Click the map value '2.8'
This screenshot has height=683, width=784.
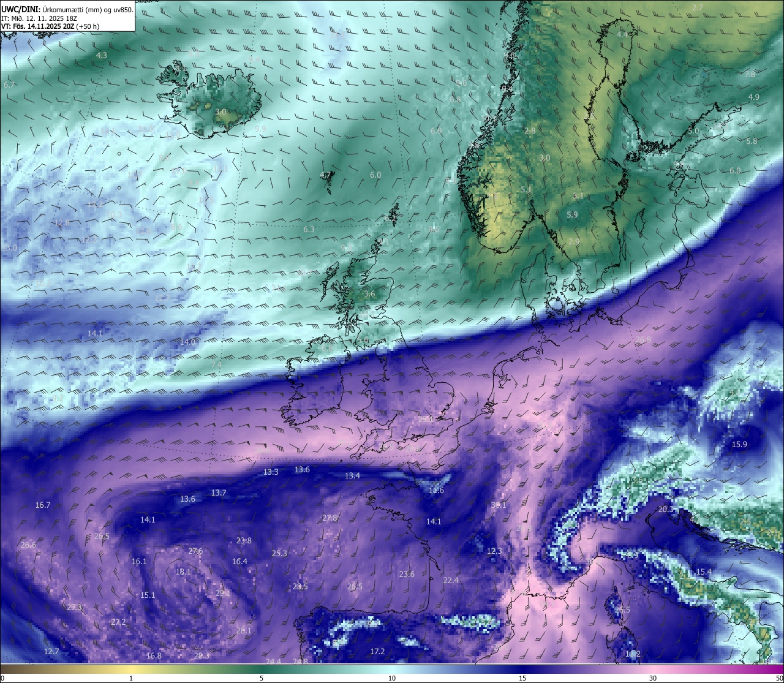[530, 130]
